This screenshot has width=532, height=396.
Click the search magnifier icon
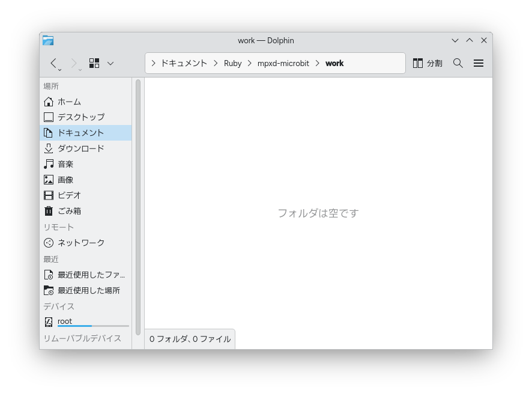[458, 63]
